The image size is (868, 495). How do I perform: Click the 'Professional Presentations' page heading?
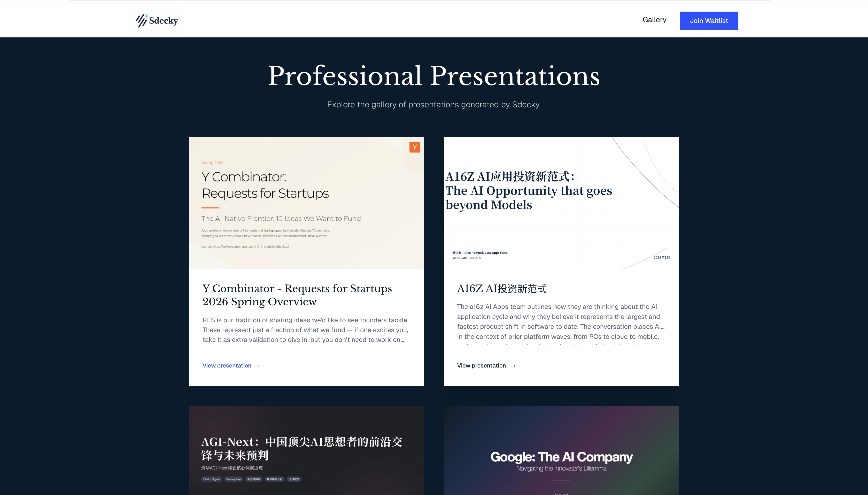pos(433,76)
